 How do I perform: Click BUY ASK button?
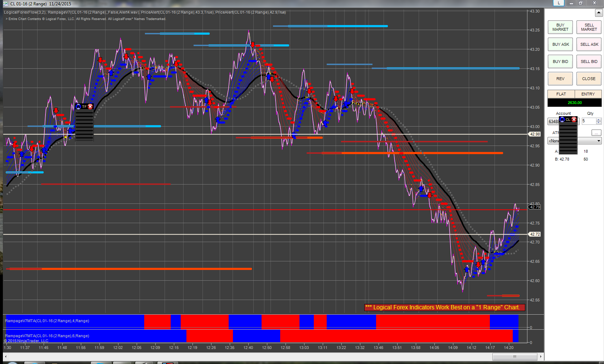[560, 44]
